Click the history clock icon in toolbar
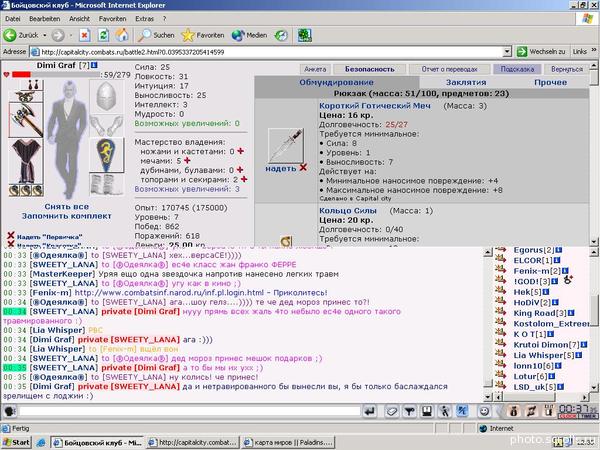 tap(281, 35)
